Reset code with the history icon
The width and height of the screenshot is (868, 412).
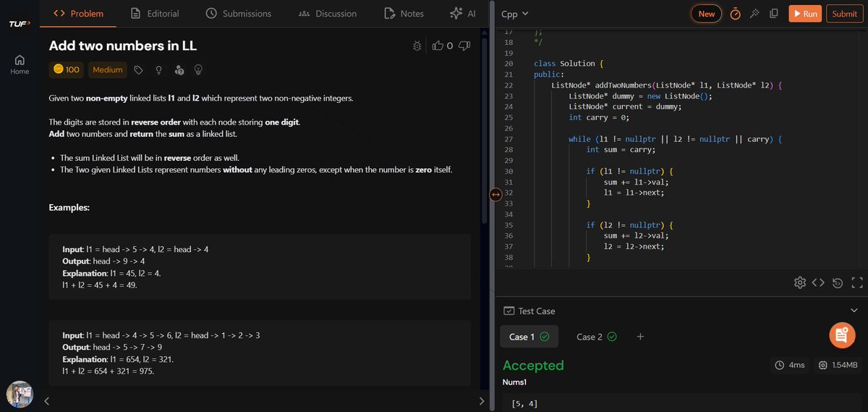[838, 282]
